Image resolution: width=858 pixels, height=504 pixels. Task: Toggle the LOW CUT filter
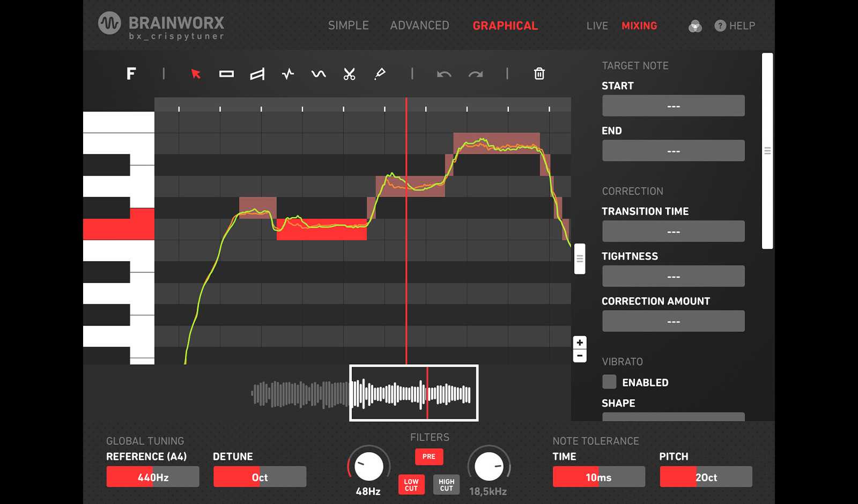[411, 485]
